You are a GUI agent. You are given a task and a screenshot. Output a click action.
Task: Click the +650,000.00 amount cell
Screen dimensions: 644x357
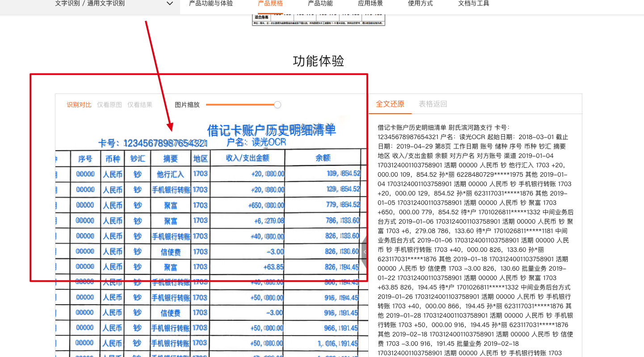(266, 205)
